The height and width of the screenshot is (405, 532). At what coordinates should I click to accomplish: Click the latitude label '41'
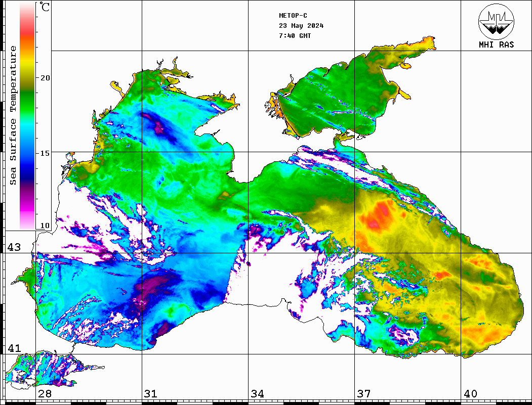(14, 348)
